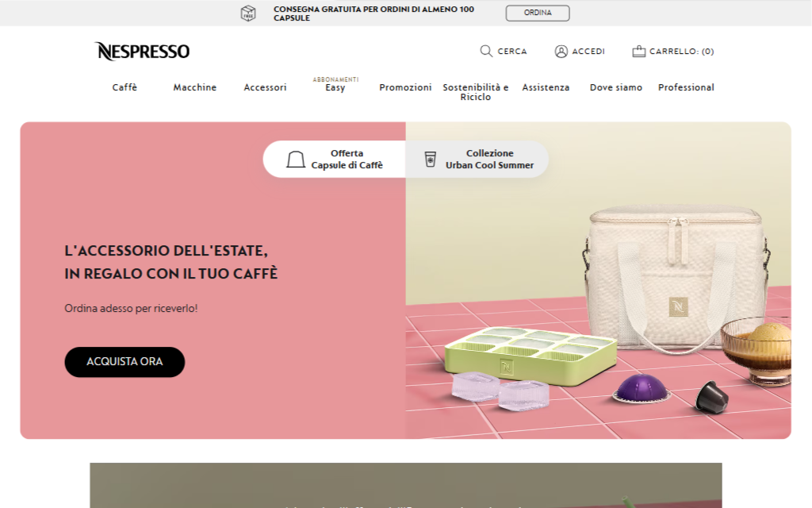Click the search magnifier icon
Screen dimensions: 812x508
click(486, 51)
